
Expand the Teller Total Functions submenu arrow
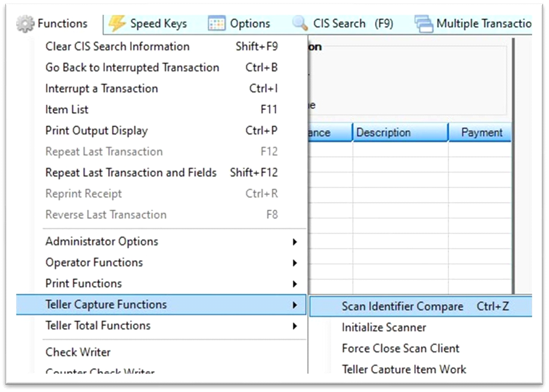pos(295,326)
